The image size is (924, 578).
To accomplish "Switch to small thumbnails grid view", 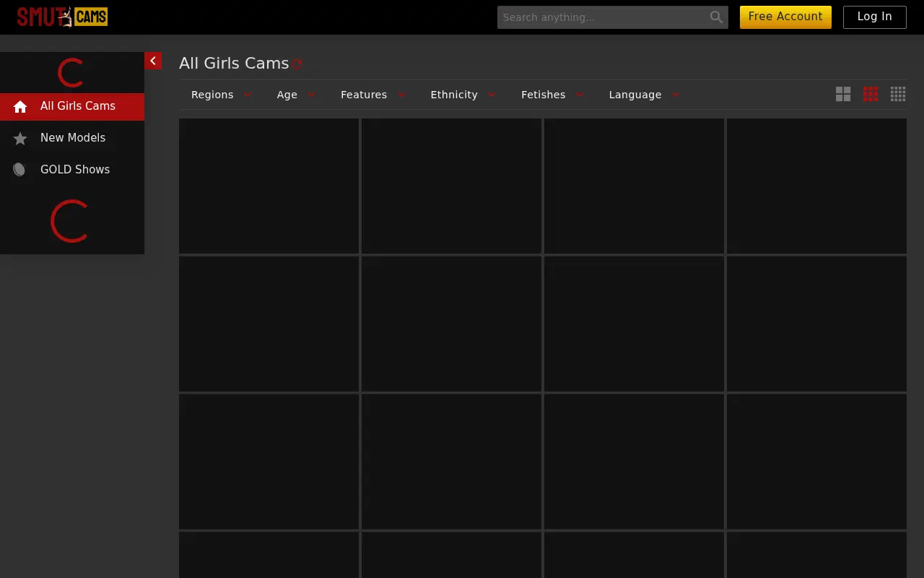I will [x=898, y=94].
